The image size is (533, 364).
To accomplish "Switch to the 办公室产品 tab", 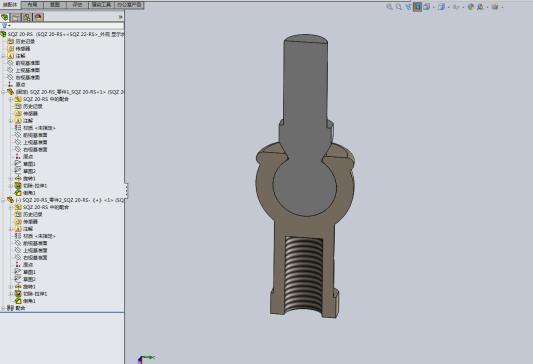I will 129,5.
